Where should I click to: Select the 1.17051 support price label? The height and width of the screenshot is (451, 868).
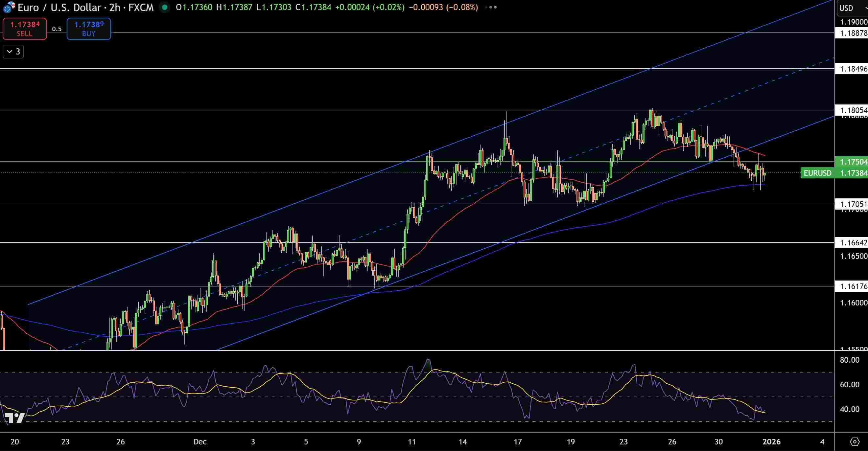pyautogui.click(x=853, y=204)
